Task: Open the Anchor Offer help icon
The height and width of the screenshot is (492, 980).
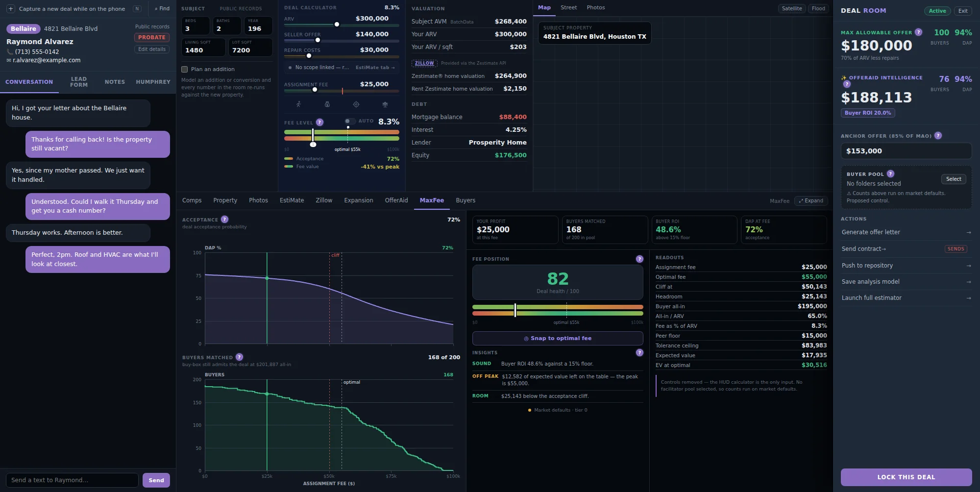Action: pyautogui.click(x=938, y=136)
